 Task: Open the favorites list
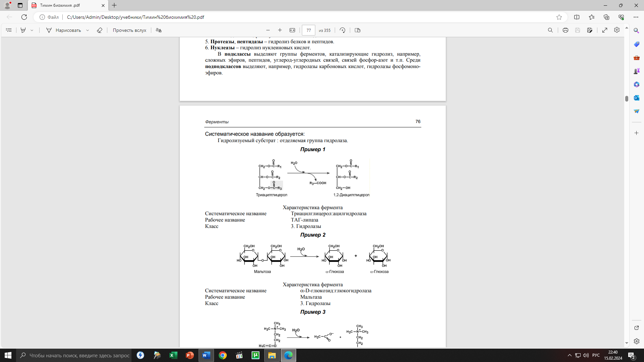coord(592,17)
